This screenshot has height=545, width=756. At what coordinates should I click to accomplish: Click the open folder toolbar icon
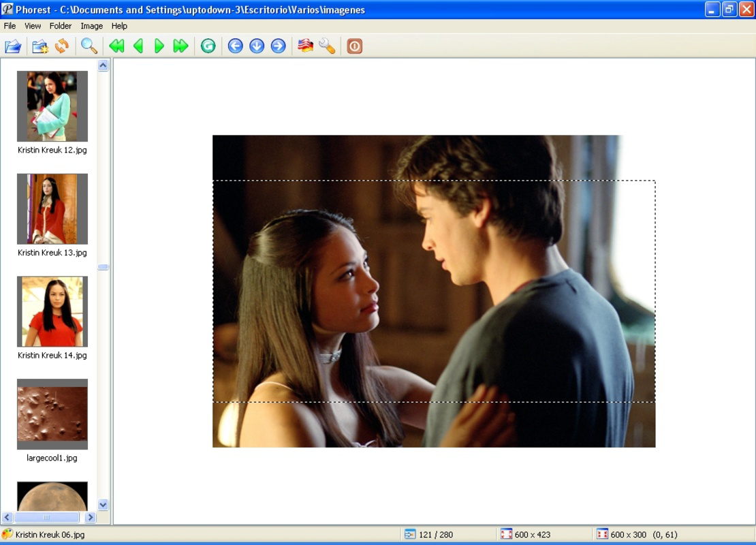pyautogui.click(x=13, y=46)
